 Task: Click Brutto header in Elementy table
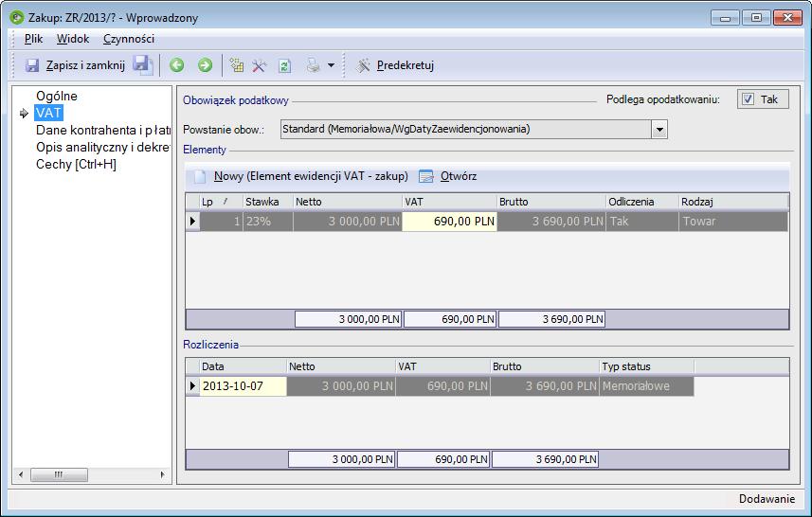pos(551,202)
